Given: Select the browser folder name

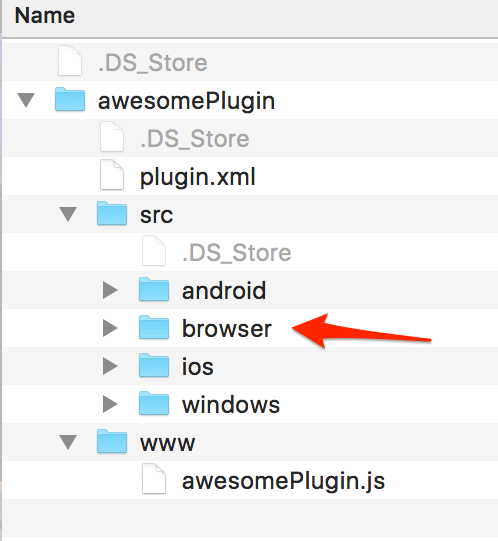Looking at the screenshot, I should 227,328.
